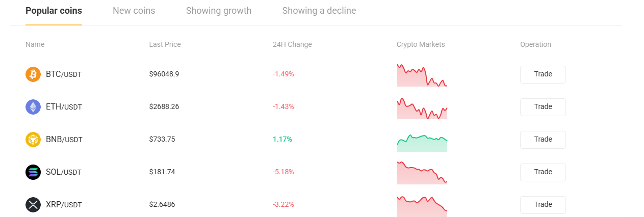Hit the Trade button for BNB/USDT
This screenshot has height=217, width=644.
click(543, 140)
